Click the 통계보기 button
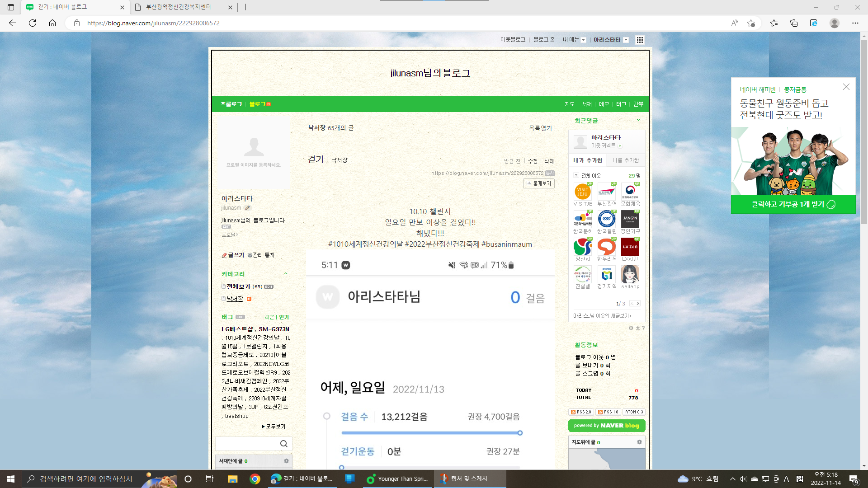The image size is (868, 488). click(x=539, y=183)
